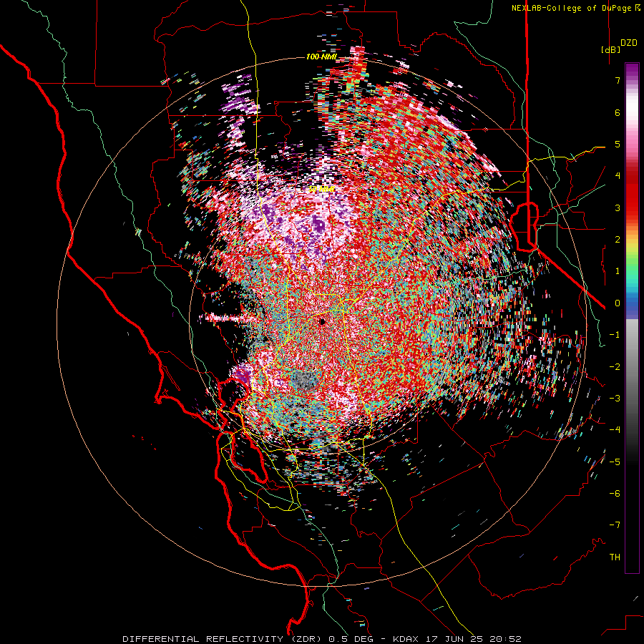The width and height of the screenshot is (644, 644).
Task: Click the color scale value 7
Action: [618, 80]
